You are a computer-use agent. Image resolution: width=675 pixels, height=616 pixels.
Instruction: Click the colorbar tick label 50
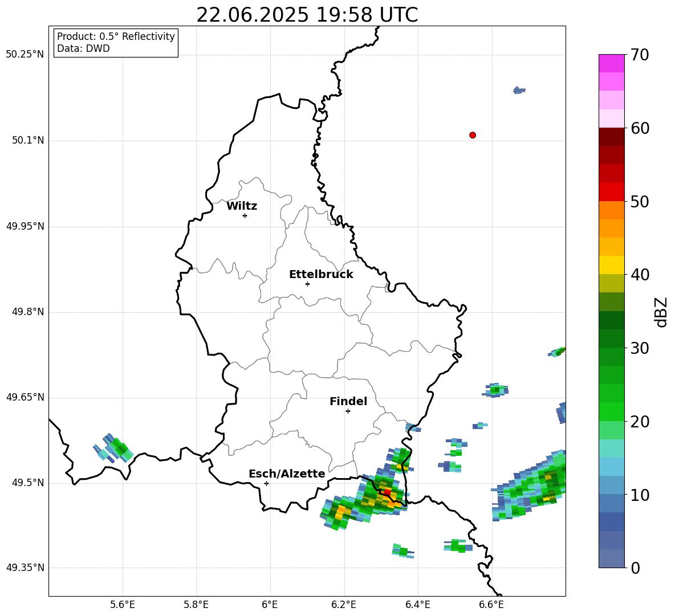pyautogui.click(x=640, y=202)
